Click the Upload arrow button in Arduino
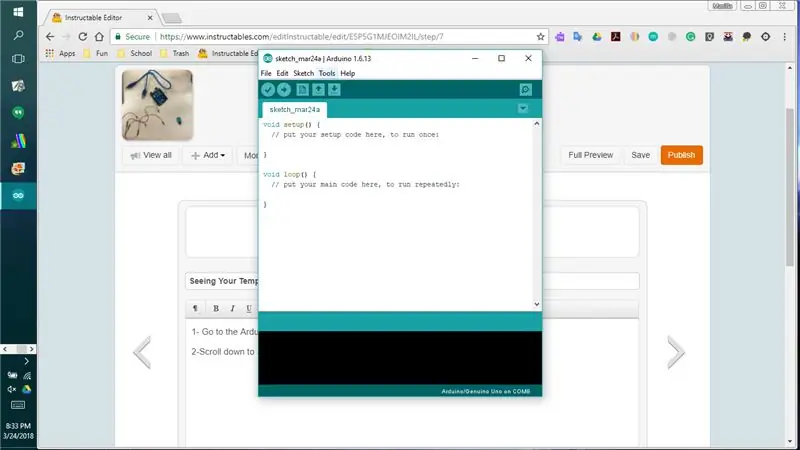 [284, 90]
